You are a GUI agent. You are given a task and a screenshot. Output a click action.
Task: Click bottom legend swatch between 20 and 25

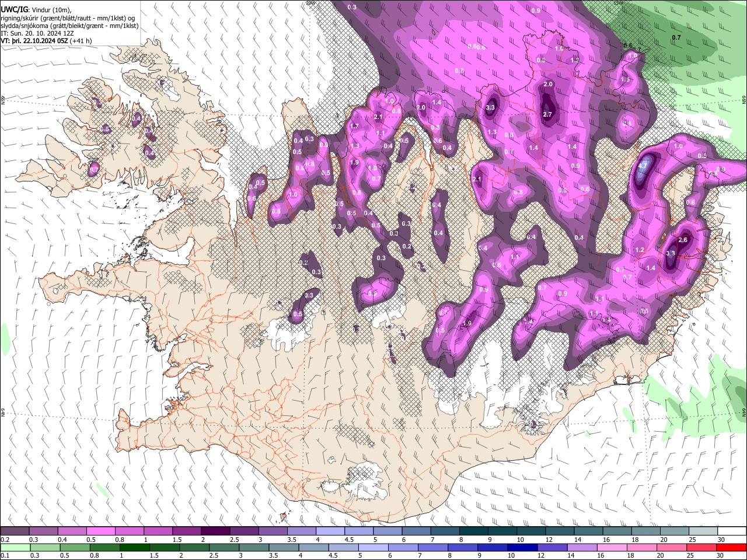[x=672, y=547]
